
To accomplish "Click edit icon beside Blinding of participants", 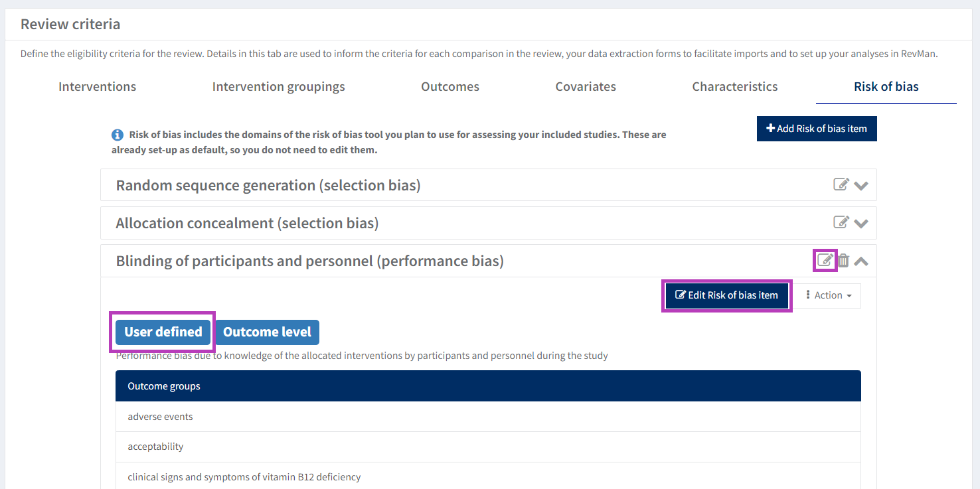I will (x=825, y=260).
